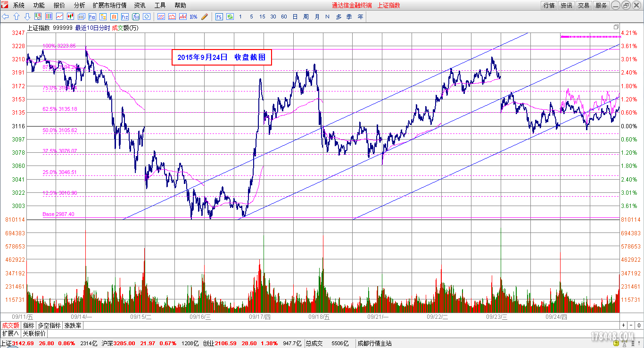644x348 pixels.
Task: Switch to daily (日) period
Action: coord(295,17)
